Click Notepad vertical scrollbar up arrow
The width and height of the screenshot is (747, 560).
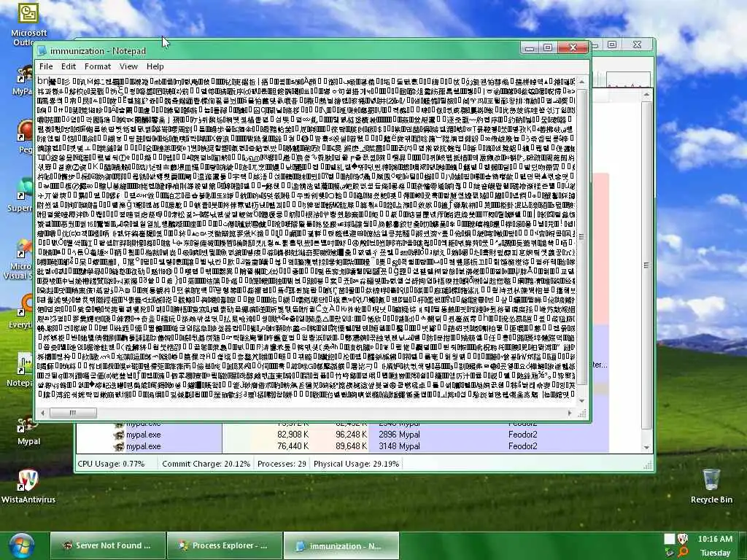tap(581, 82)
